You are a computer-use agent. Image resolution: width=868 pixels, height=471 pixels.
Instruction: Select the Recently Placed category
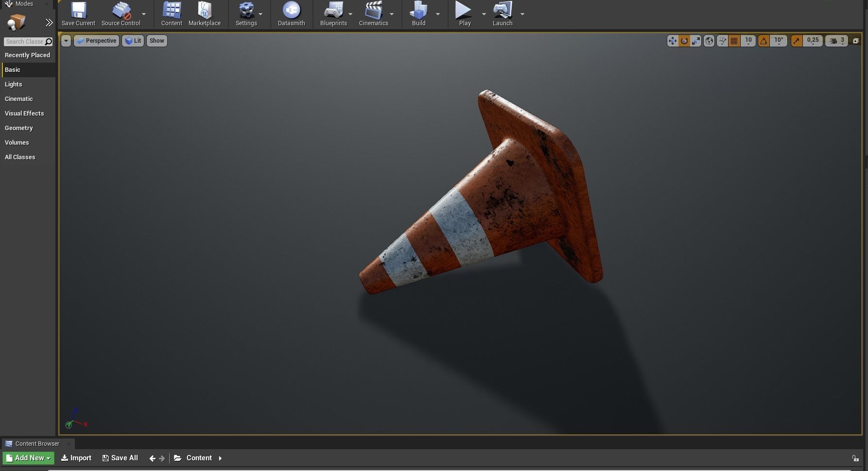28,55
